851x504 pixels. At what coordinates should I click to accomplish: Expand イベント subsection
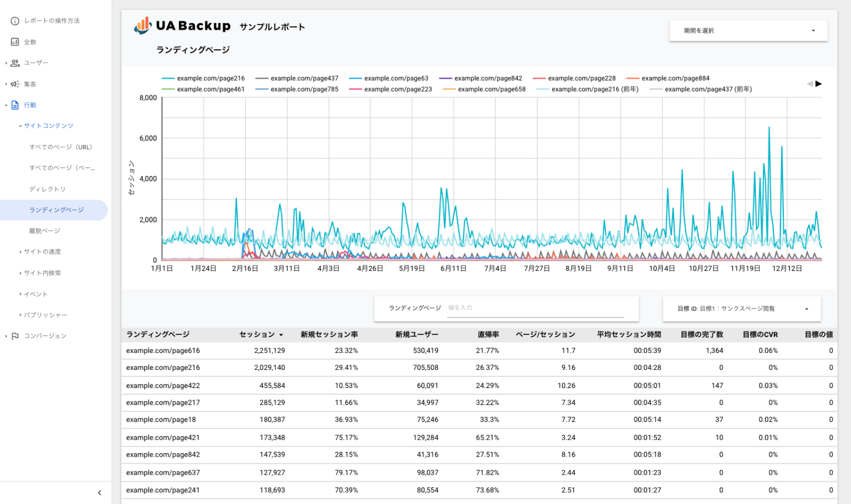coord(20,294)
